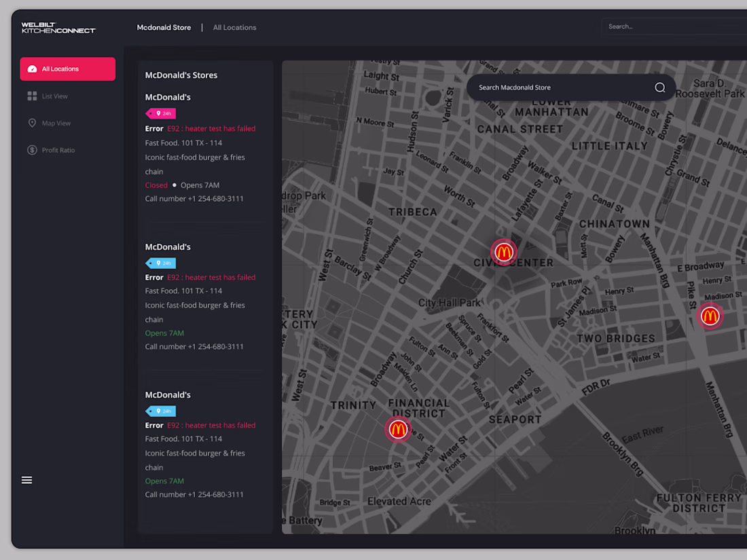Click the third store's call number
This screenshot has height=560, width=747.
(x=194, y=495)
